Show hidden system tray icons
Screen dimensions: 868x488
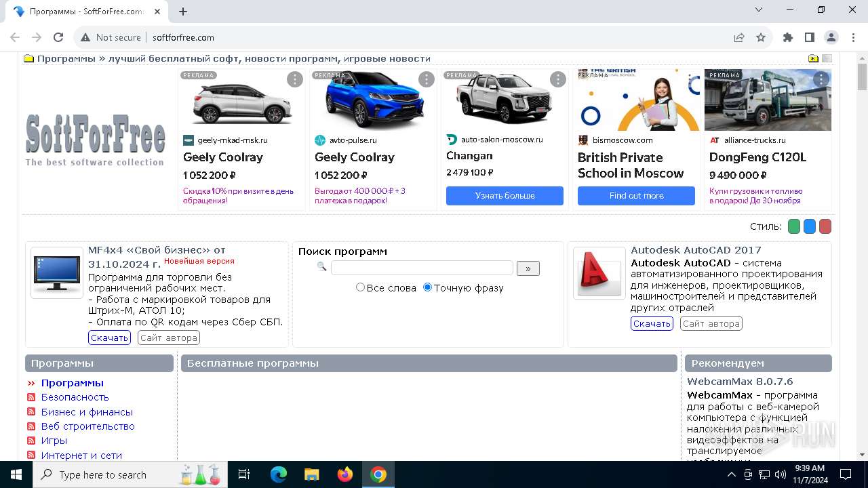pyautogui.click(x=731, y=474)
